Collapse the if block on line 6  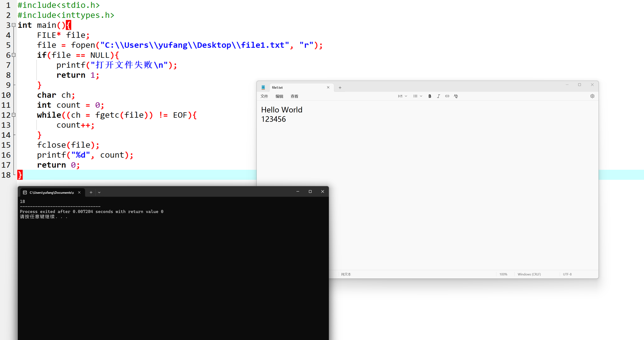(x=14, y=55)
